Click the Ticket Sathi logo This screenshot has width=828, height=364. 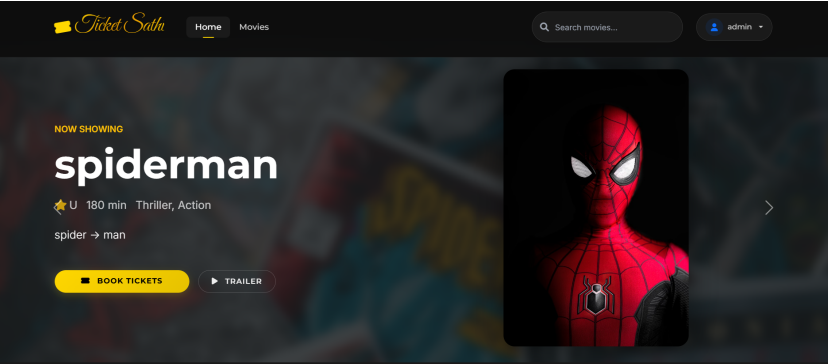coord(109,25)
